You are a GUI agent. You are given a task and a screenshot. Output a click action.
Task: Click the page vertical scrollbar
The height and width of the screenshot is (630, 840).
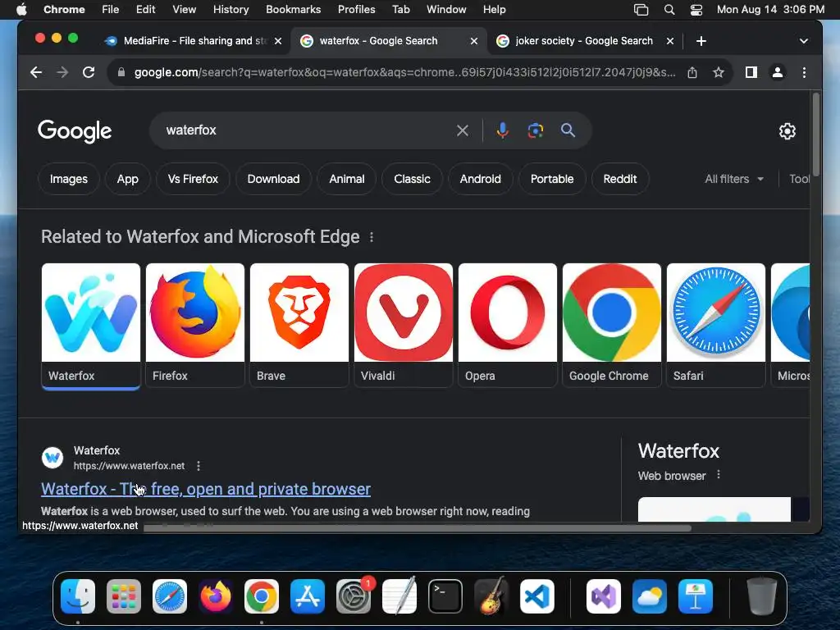coord(816,135)
